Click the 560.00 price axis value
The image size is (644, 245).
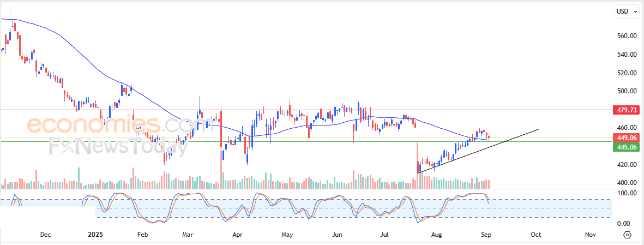627,36
